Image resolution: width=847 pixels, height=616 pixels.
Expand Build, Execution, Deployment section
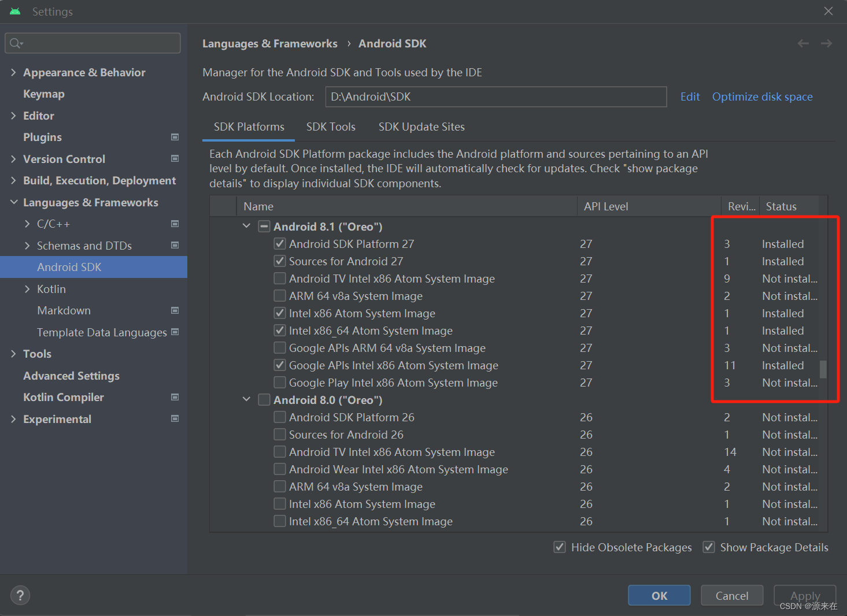13,180
